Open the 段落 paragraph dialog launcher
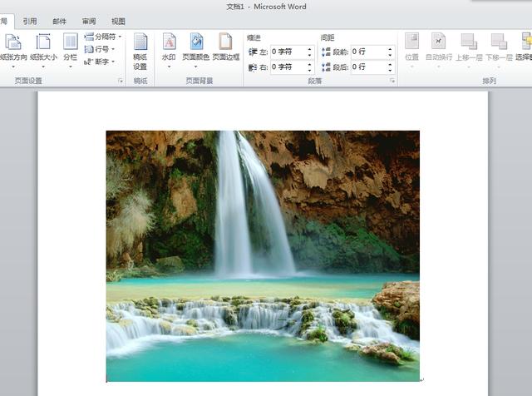Image resolution: width=532 pixels, height=396 pixels. [392, 81]
